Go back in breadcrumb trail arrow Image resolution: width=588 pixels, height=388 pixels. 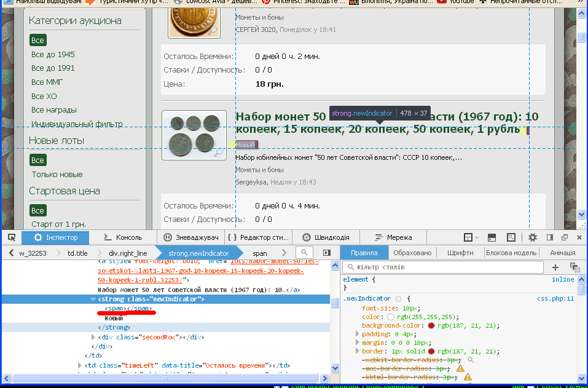(x=11, y=253)
